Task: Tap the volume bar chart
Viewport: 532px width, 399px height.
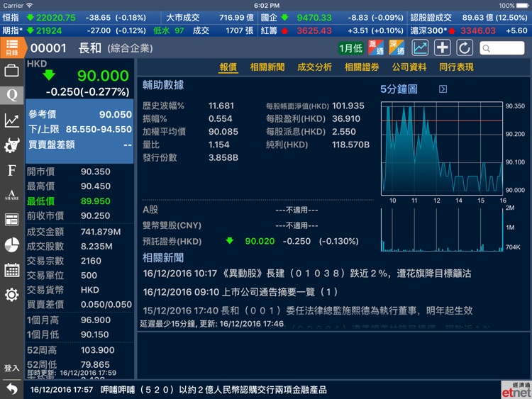Action: [x=442, y=230]
